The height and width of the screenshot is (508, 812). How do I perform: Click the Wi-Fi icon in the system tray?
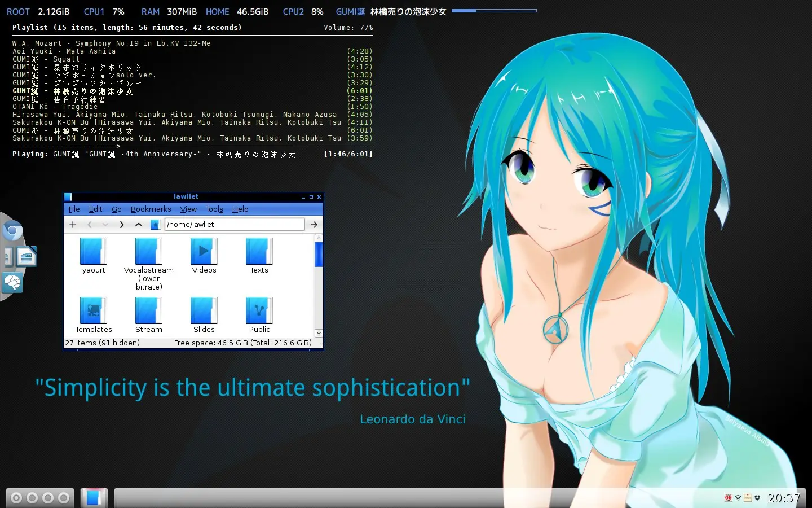tap(737, 498)
